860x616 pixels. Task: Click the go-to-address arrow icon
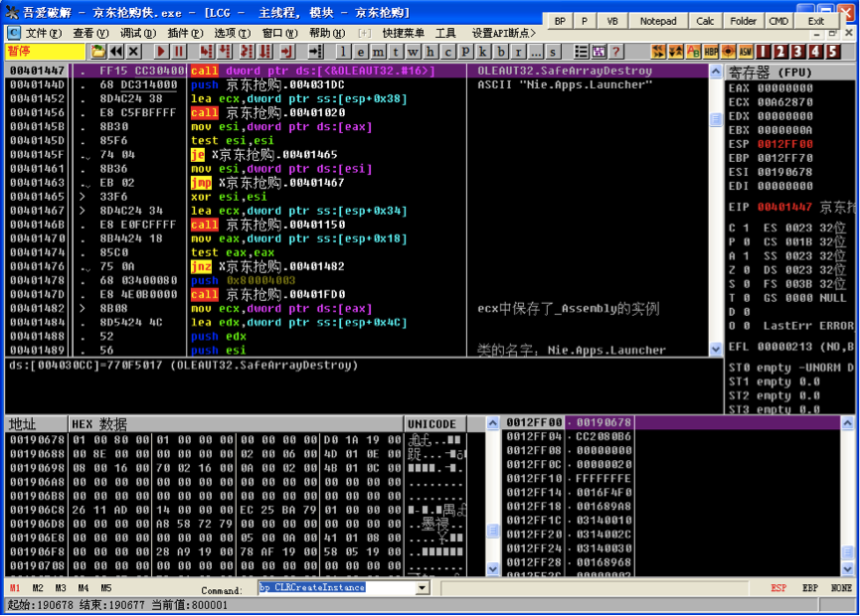pos(315,52)
